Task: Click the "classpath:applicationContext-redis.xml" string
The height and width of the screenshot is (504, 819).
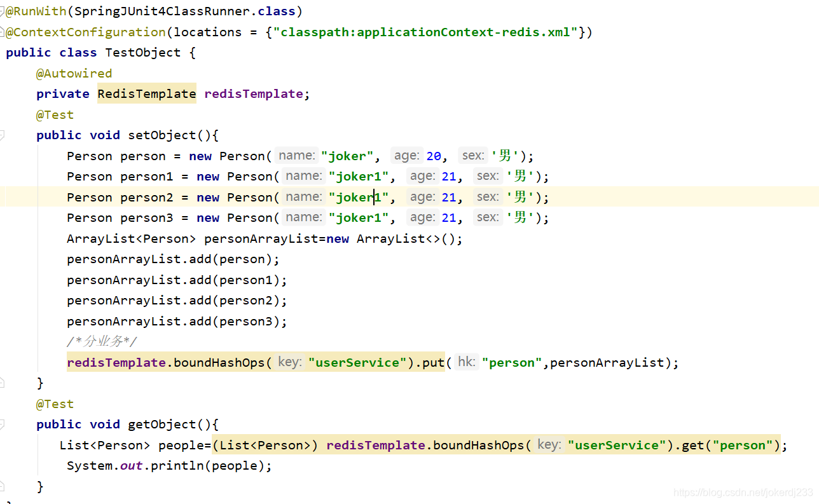Action: click(426, 32)
